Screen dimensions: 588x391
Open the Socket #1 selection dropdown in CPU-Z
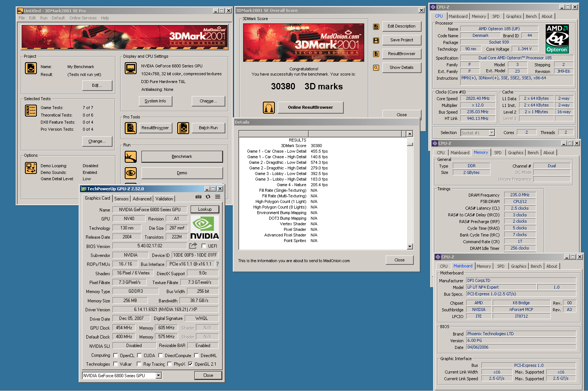click(x=492, y=133)
